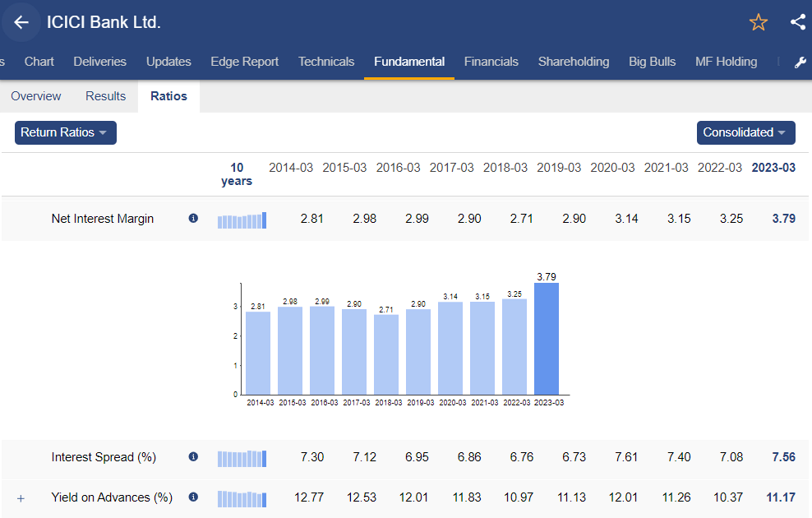Screen dimensions: 812x518
Task: Show info for Net Interest Margin
Action: point(193,218)
